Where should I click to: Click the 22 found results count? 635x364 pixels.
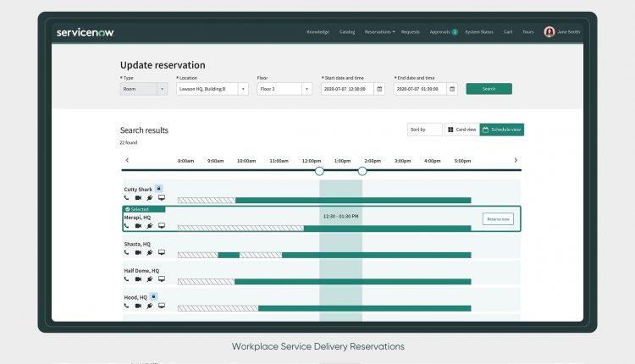tap(129, 143)
